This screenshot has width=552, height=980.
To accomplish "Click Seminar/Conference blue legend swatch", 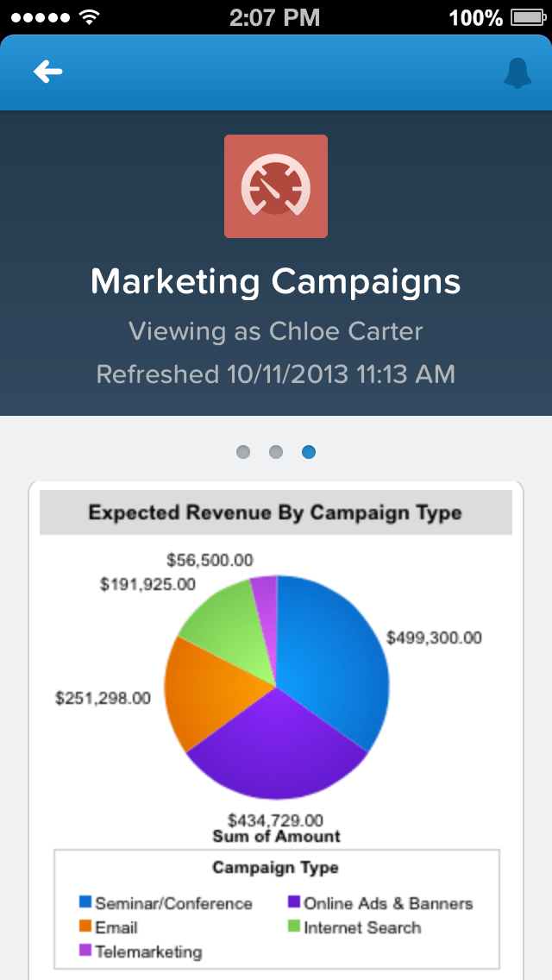I will coord(85,902).
